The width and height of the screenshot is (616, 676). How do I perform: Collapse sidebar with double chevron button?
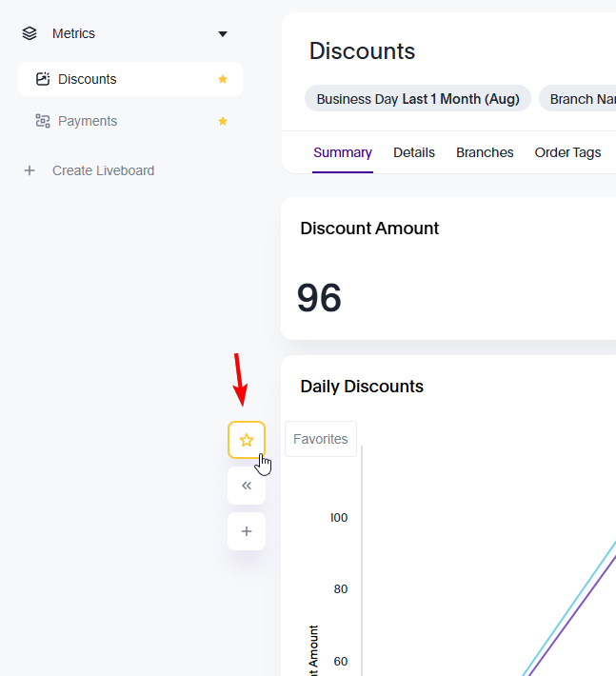click(x=247, y=486)
